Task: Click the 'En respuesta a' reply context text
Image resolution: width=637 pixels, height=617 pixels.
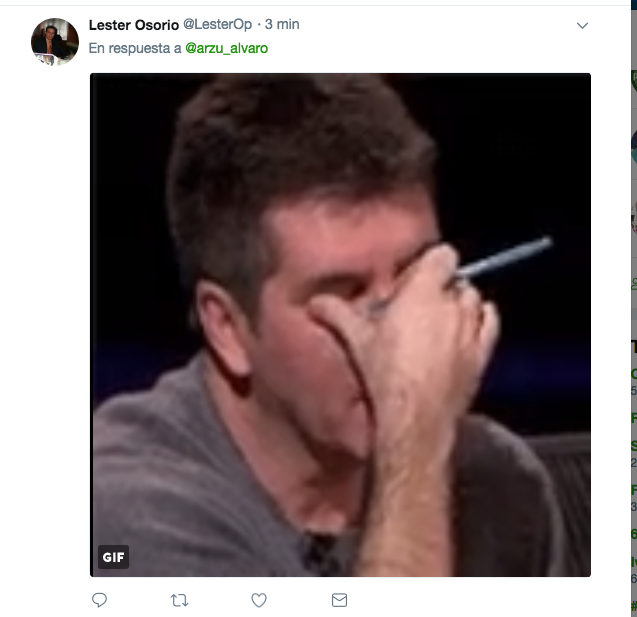Action: [135, 48]
